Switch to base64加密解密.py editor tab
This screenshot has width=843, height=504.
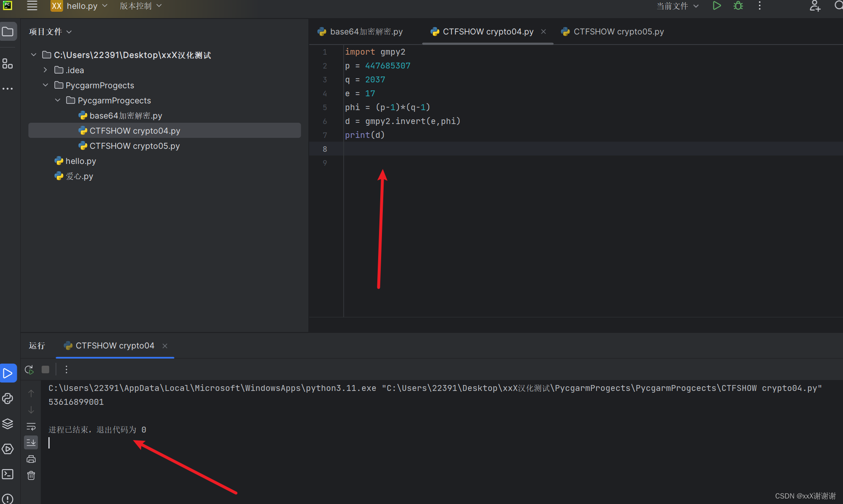pos(366,32)
